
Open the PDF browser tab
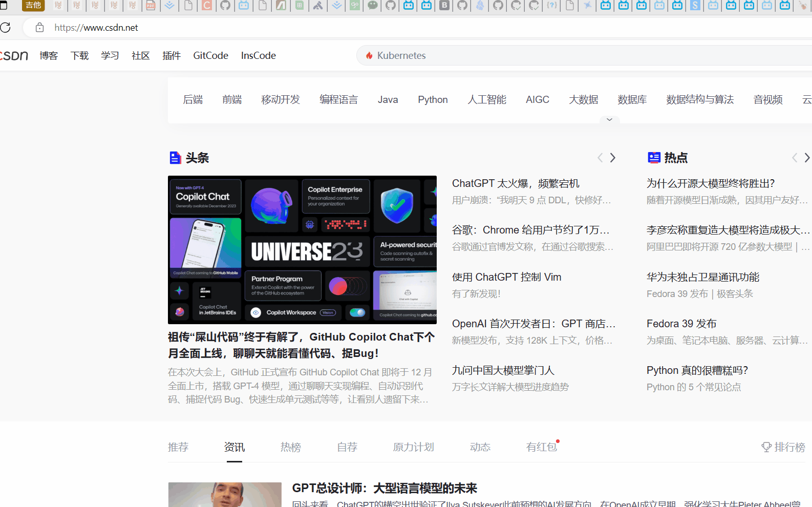click(x=151, y=6)
